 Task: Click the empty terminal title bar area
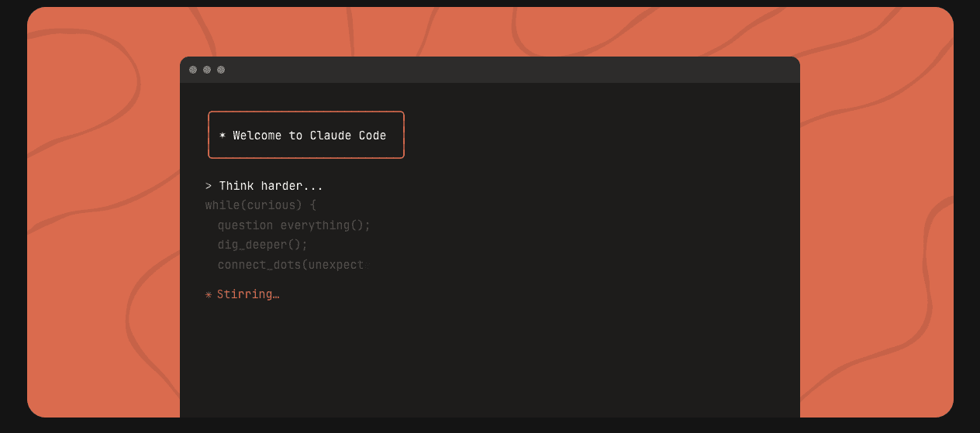[x=504, y=70]
